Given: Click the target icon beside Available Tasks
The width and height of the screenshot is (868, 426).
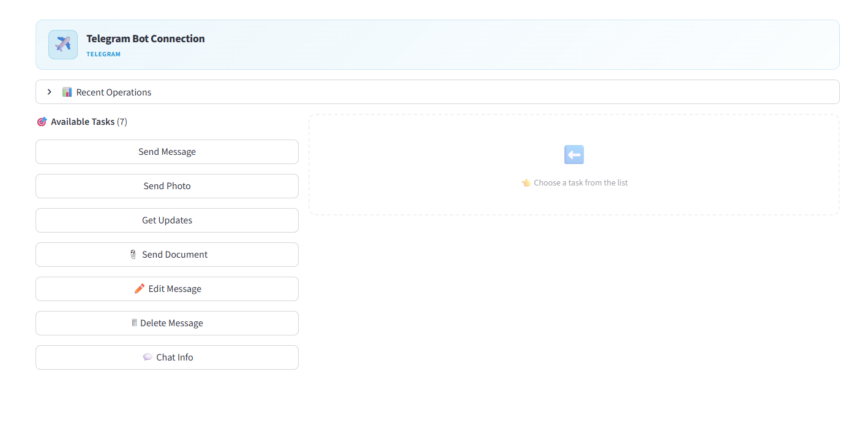Looking at the screenshot, I should [x=42, y=122].
